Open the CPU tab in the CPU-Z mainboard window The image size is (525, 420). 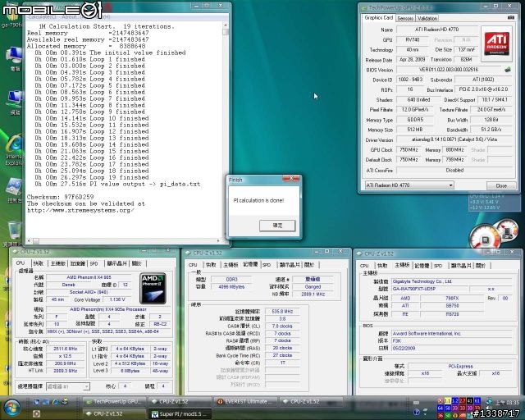[364, 265]
